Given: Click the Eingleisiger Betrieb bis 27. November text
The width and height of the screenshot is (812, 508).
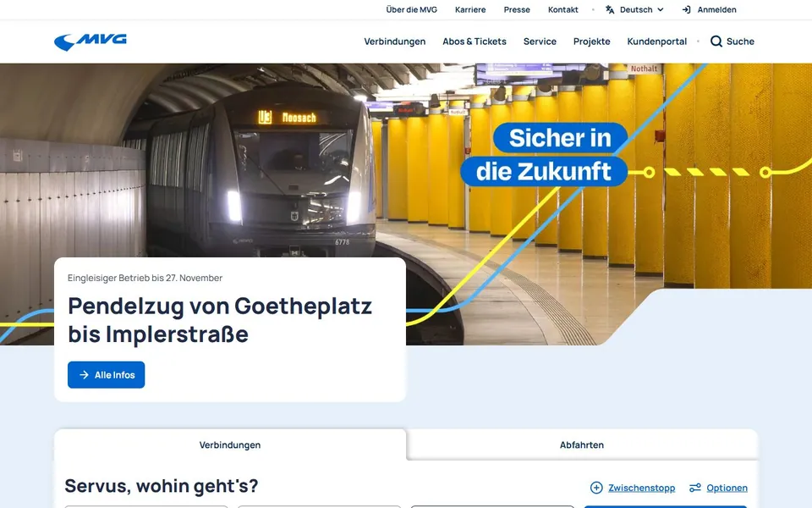Looking at the screenshot, I should point(145,278).
